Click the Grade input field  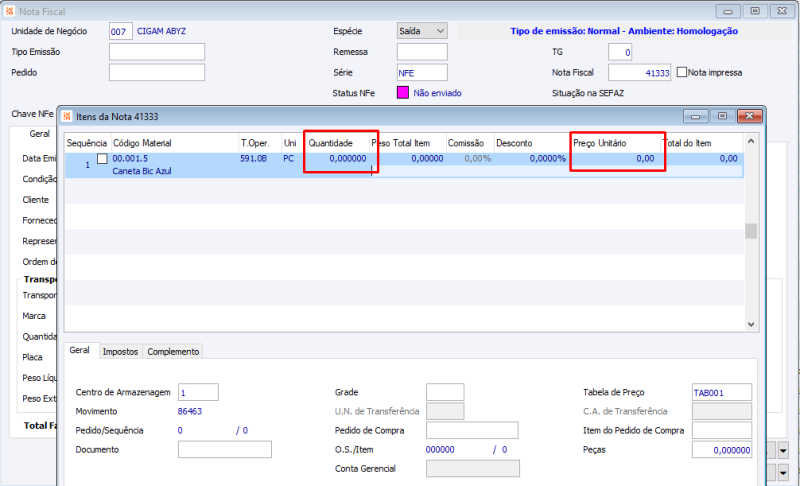tap(445, 392)
